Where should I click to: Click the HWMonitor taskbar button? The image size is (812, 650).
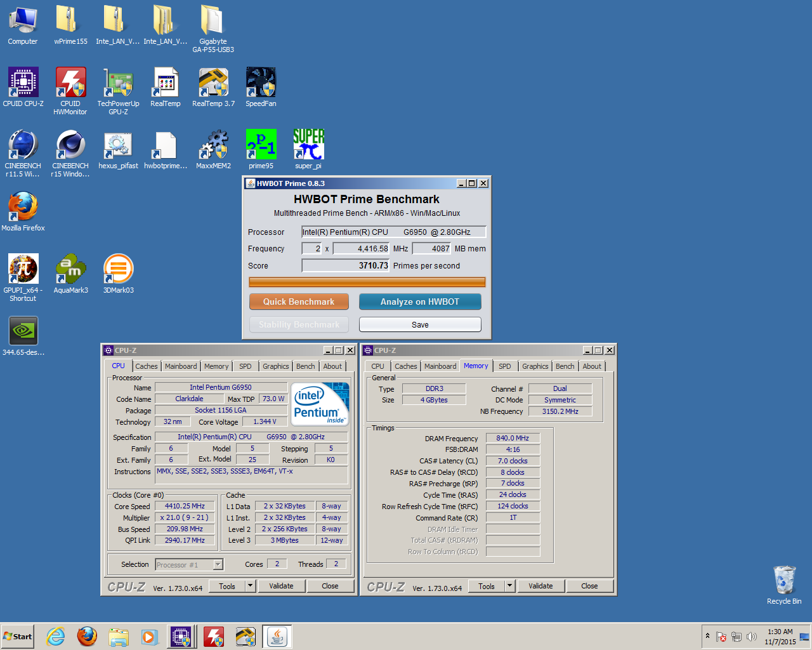pyautogui.click(x=213, y=637)
